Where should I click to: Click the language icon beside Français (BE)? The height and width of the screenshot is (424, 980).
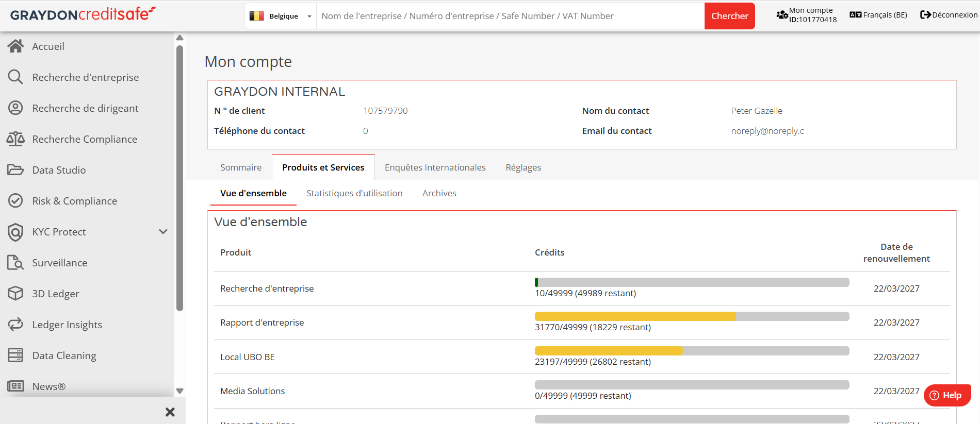[856, 15]
